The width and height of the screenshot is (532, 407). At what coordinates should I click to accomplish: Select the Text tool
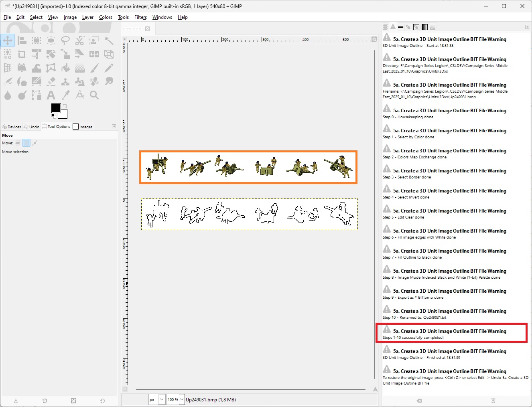pos(51,95)
